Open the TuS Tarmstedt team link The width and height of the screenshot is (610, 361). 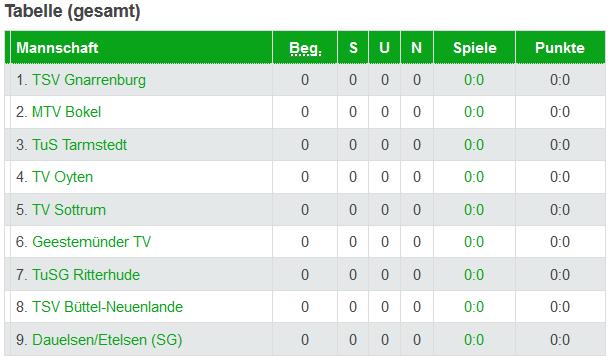[79, 145]
